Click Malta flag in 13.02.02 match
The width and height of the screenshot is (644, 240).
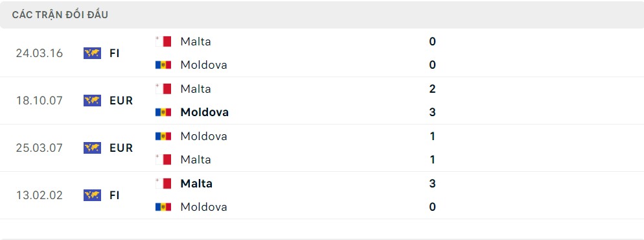pyautogui.click(x=163, y=184)
